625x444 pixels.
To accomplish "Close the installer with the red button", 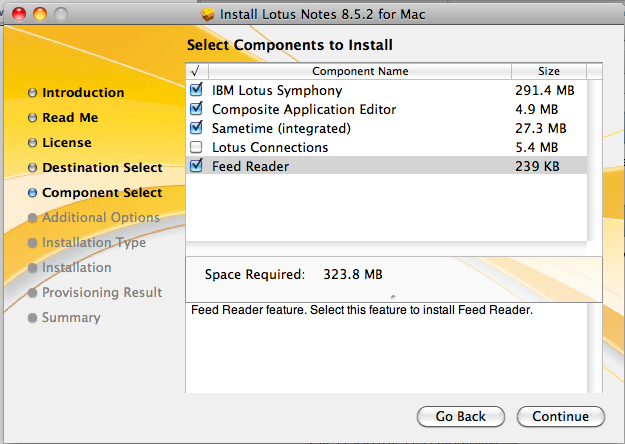I will 19,14.
